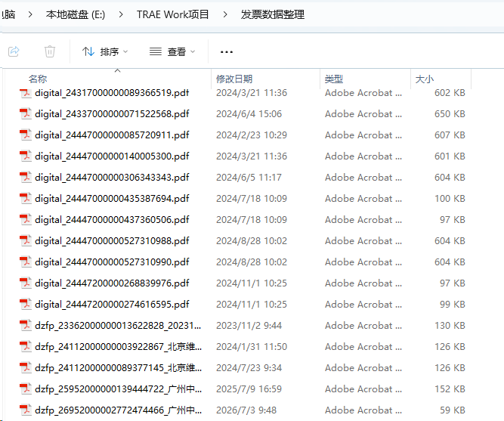The width and height of the screenshot is (504, 421).
Task: Select file name digital_24447000000437360506.pdf
Action: (x=112, y=220)
